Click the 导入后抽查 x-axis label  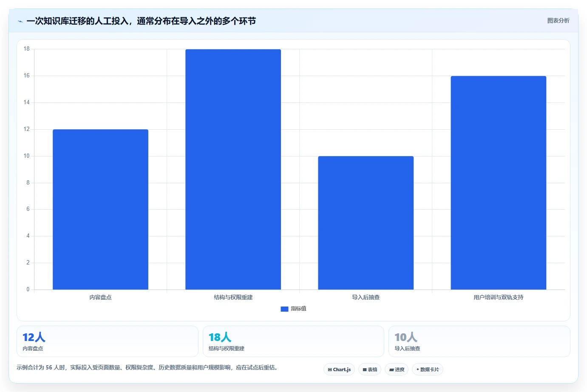click(x=366, y=297)
